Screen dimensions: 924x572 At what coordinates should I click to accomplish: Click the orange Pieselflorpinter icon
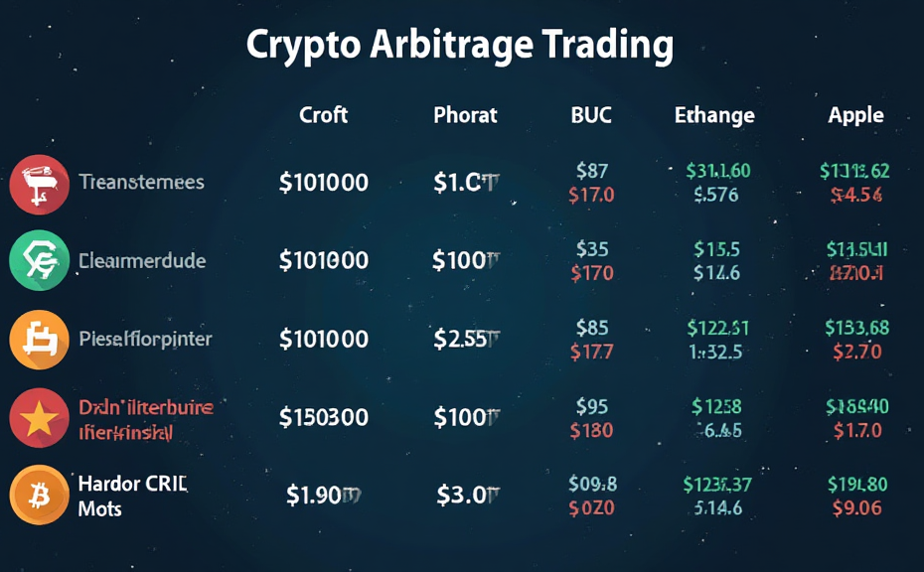39,340
